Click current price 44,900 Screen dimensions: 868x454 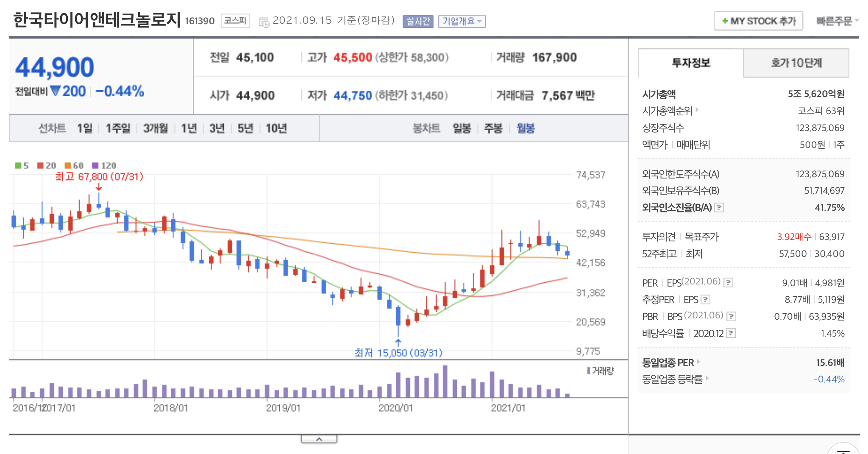[x=55, y=67]
